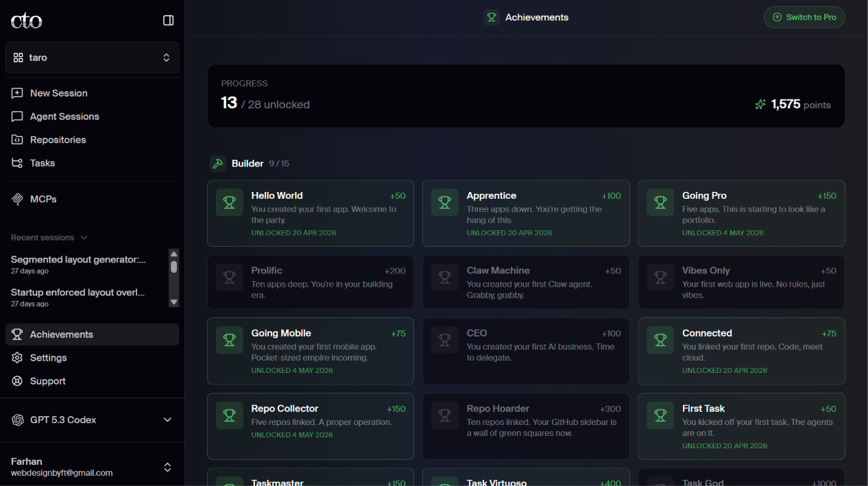Click the Tasks branch icon
Image resolution: width=868 pixels, height=486 pixels.
click(x=18, y=163)
